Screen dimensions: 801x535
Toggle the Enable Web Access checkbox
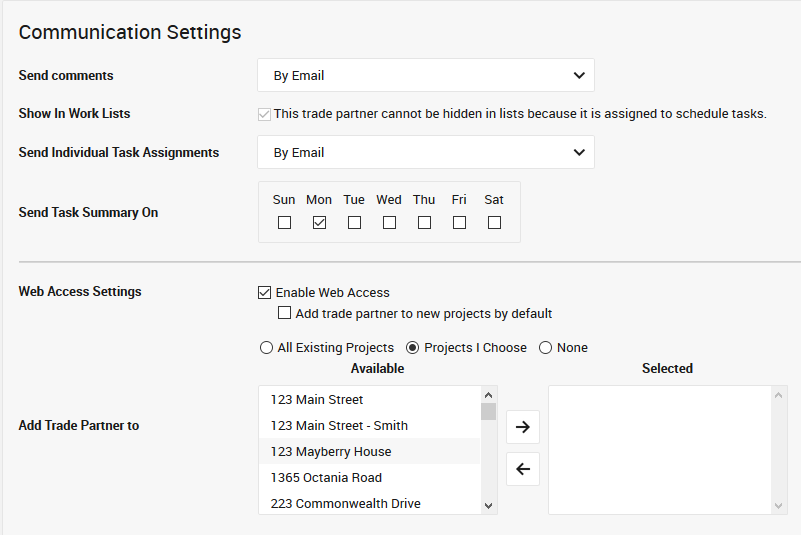tap(265, 293)
